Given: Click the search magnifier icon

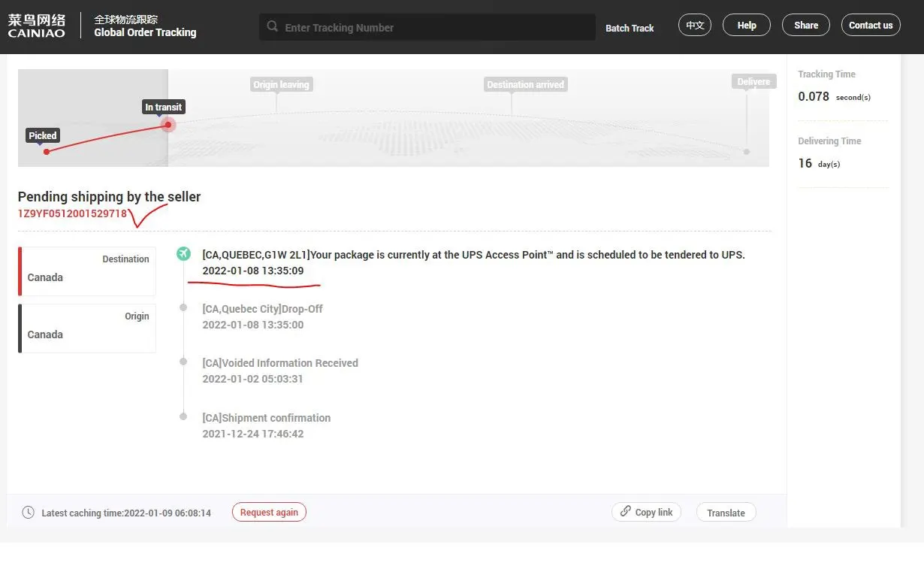Looking at the screenshot, I should 272,27.
